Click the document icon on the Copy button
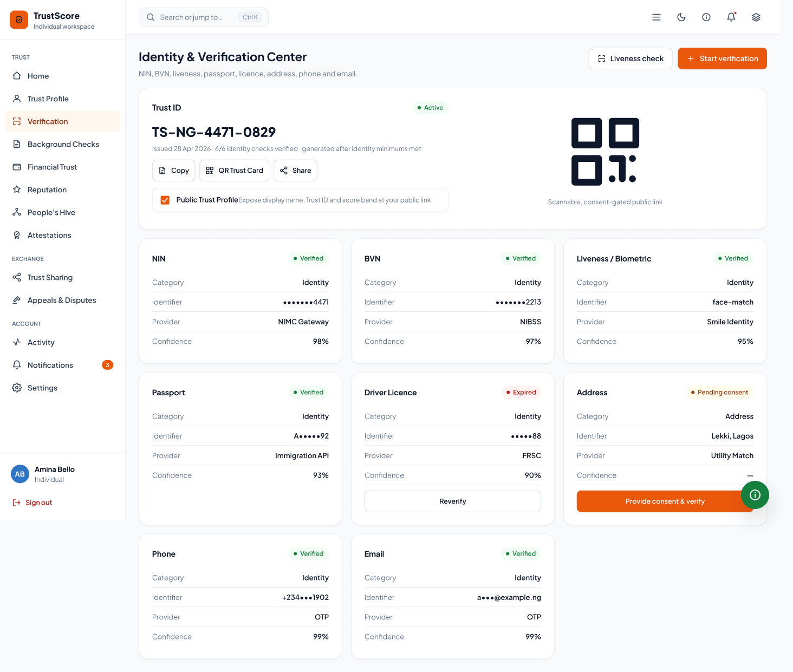The width and height of the screenshot is (793, 672). (162, 171)
